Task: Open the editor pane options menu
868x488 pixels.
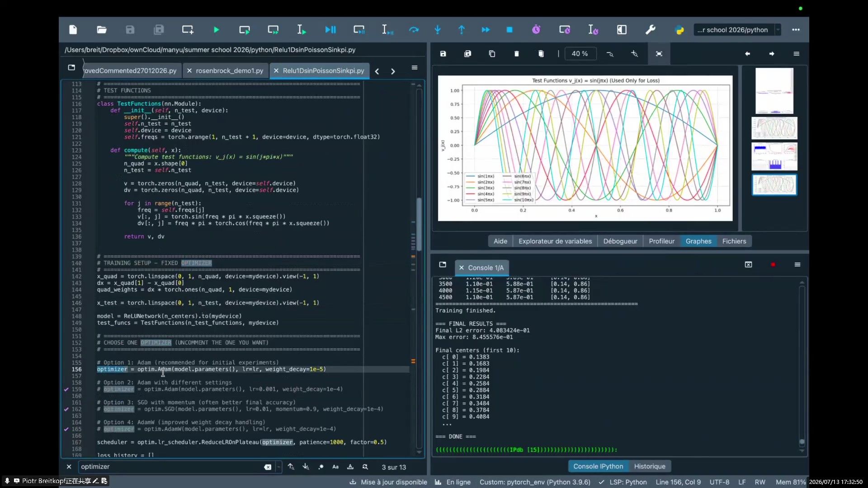Action: point(415,68)
